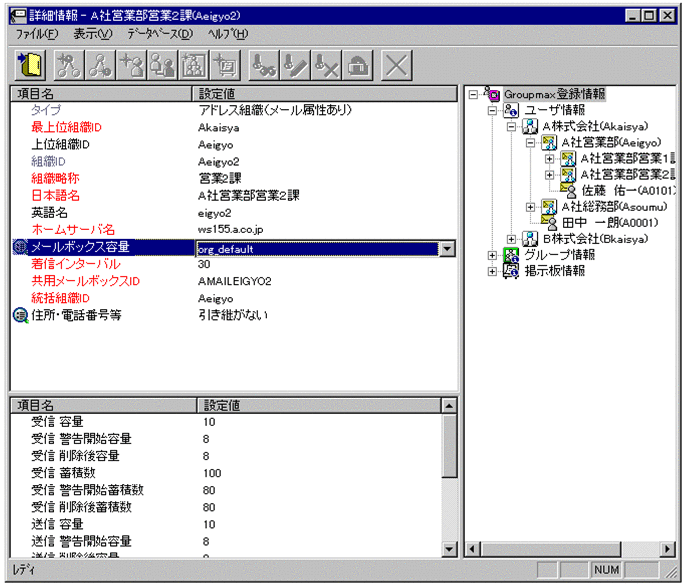Select the 着信インターバル row
Screen dimensions: 685x587
(x=234, y=264)
